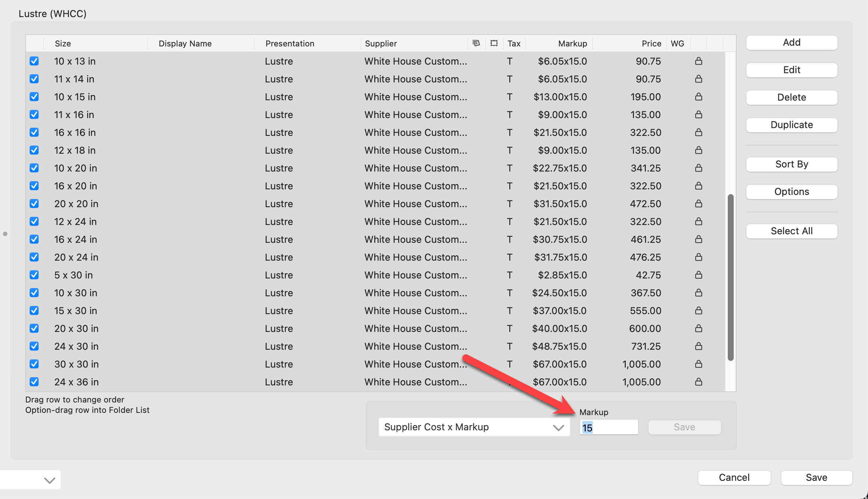
Task: Click the Size column header
Action: pyautogui.click(x=63, y=43)
